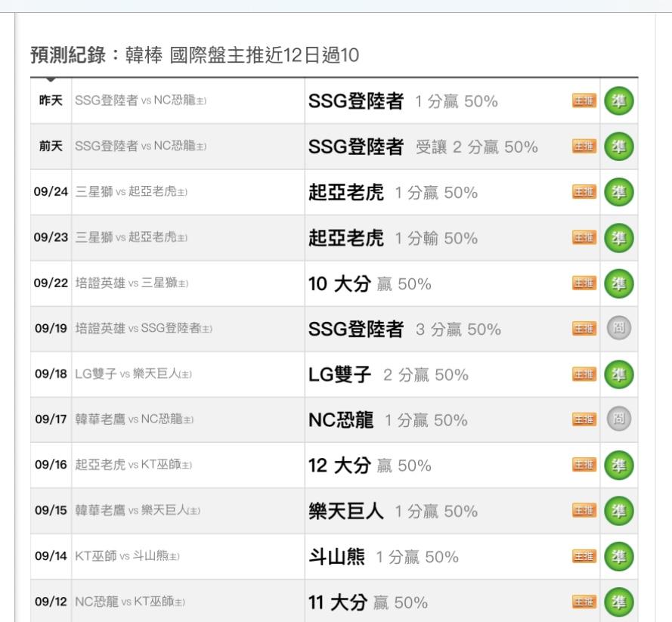Click the 09/17 date cell
The width and height of the screenshot is (672, 622).
(51, 419)
